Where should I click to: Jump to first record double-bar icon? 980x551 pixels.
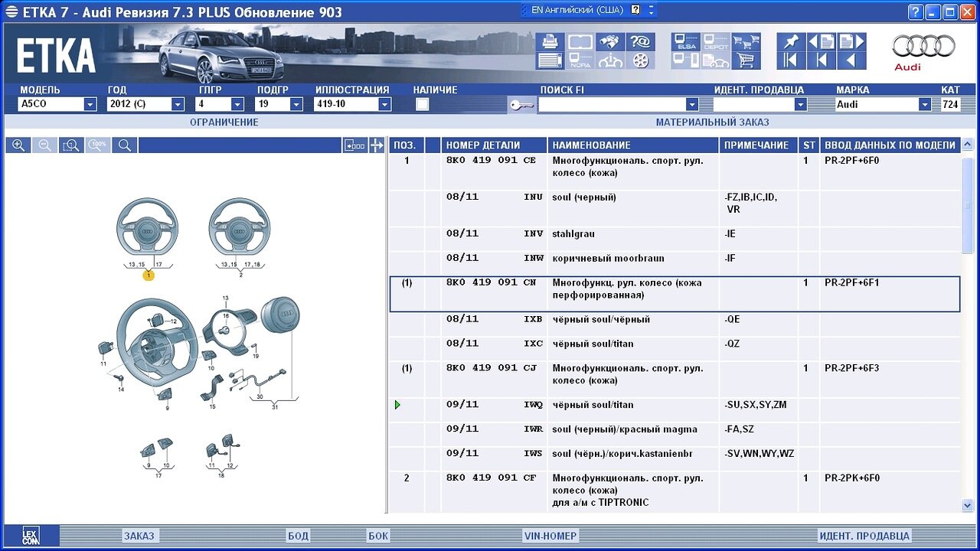[791, 60]
